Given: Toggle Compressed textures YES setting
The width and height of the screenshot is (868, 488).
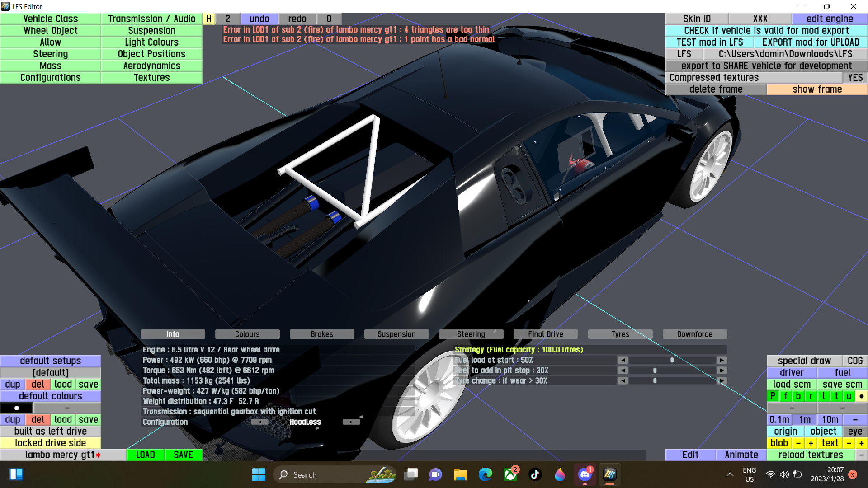Looking at the screenshot, I should 855,78.
